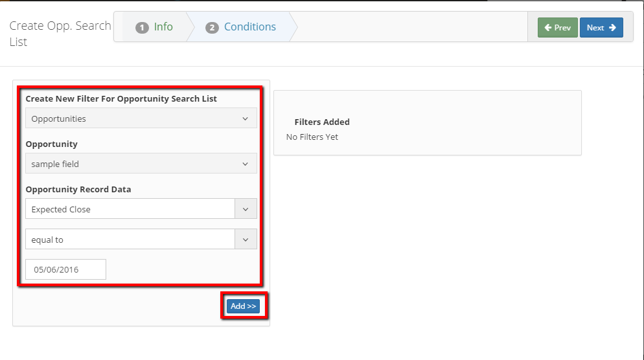This screenshot has height=360, width=644.
Task: Click the Add >> button
Action: click(243, 306)
